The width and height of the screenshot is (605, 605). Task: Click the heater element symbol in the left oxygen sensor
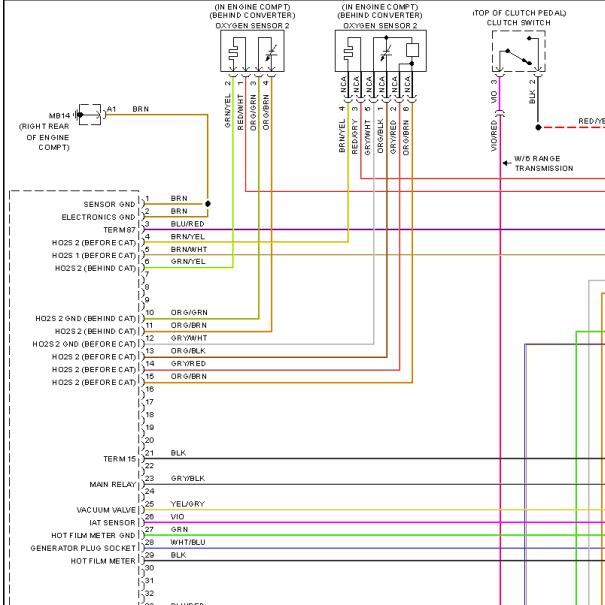coord(234,53)
